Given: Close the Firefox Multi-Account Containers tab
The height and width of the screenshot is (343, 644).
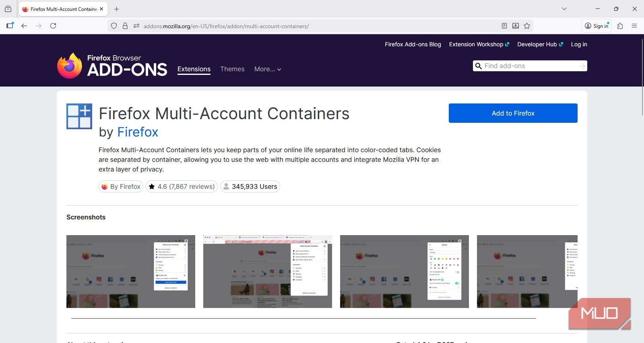Looking at the screenshot, I should coord(101,9).
